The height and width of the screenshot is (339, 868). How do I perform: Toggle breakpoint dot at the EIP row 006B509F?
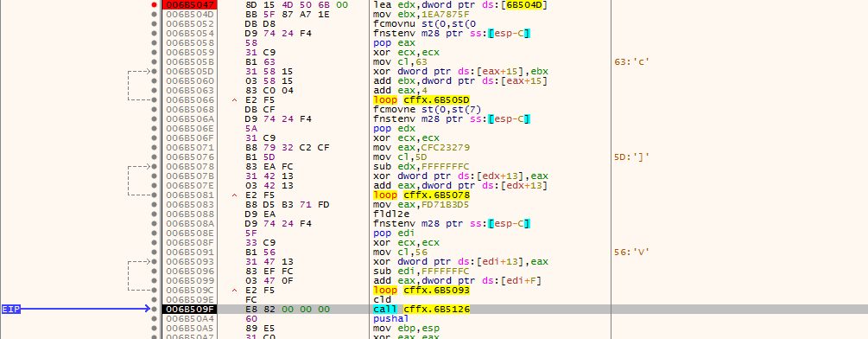pyautogui.click(x=155, y=309)
